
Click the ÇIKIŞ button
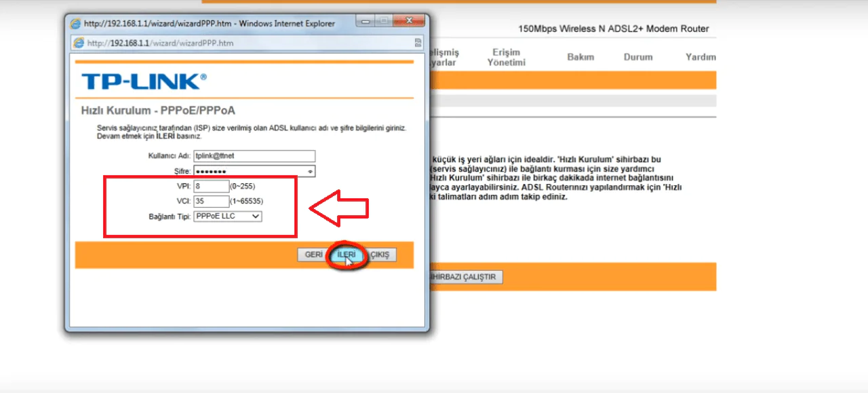coord(380,255)
